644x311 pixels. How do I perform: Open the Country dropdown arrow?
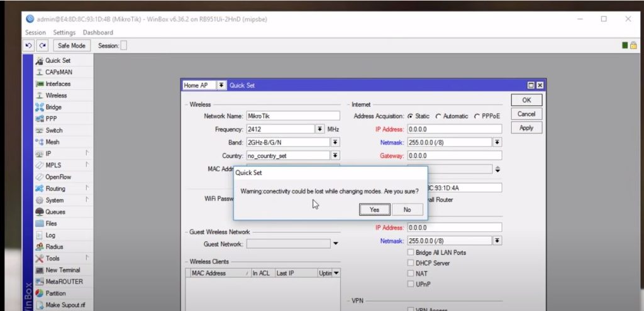(335, 156)
